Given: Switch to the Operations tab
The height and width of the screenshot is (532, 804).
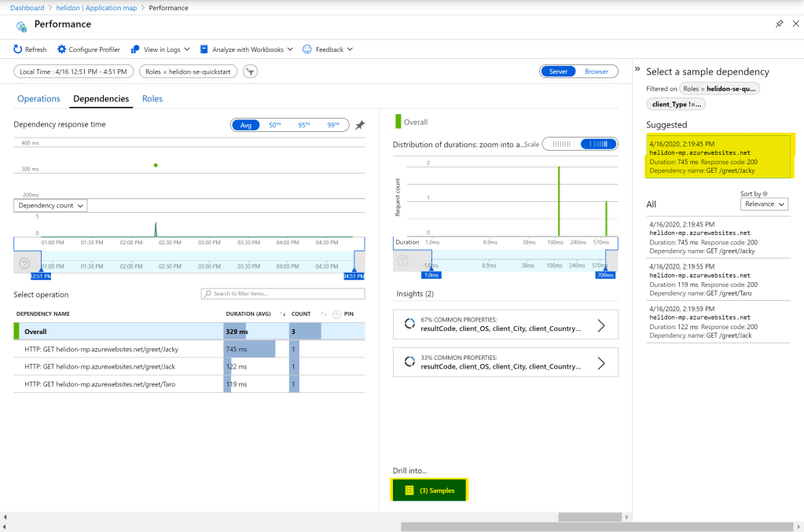Looking at the screenshot, I should (x=39, y=99).
